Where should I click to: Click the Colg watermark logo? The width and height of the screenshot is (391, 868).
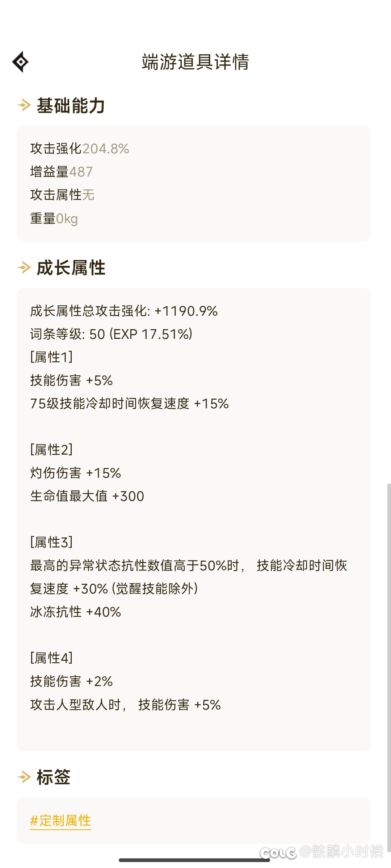[x=278, y=853]
